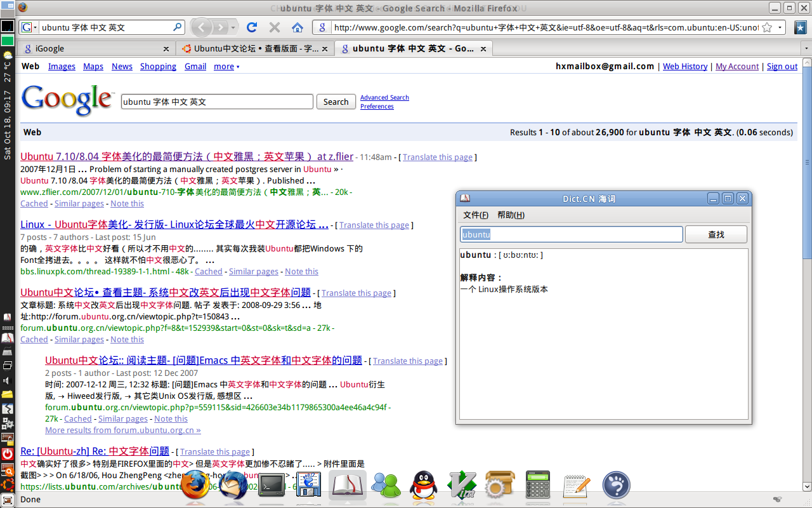Click the Google Preferences link
The image size is (812, 508).
coord(377,106)
